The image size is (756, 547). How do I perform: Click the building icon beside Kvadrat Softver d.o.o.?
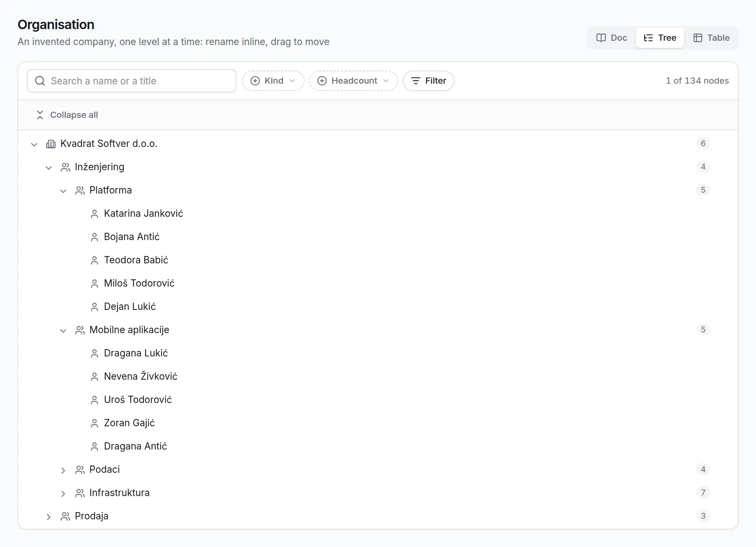tap(51, 144)
